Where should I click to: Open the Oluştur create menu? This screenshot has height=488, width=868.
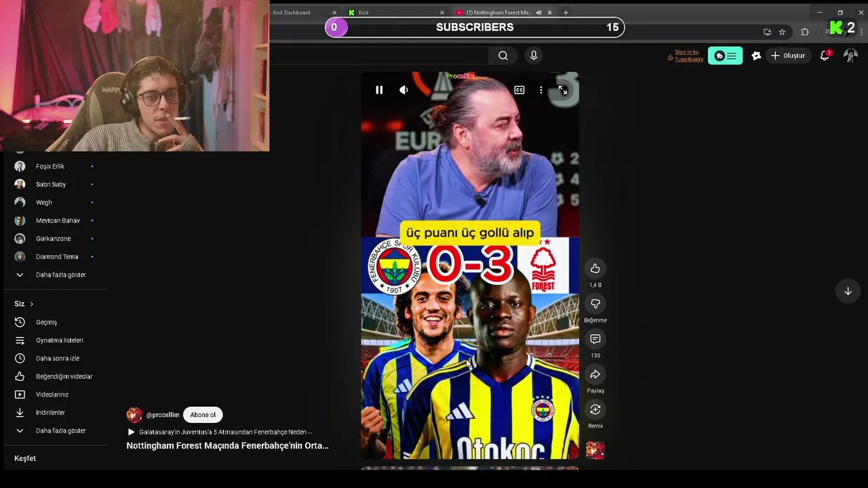pyautogui.click(x=788, y=56)
